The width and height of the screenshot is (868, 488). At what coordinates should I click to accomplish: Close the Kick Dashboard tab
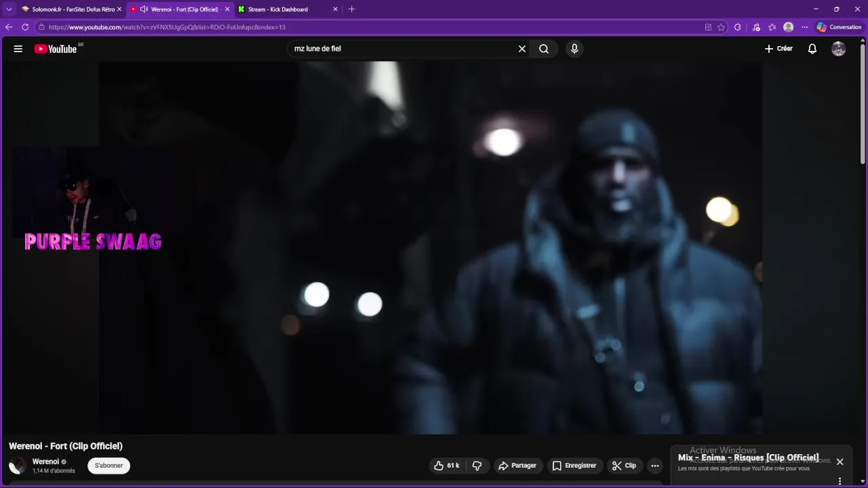335,9
